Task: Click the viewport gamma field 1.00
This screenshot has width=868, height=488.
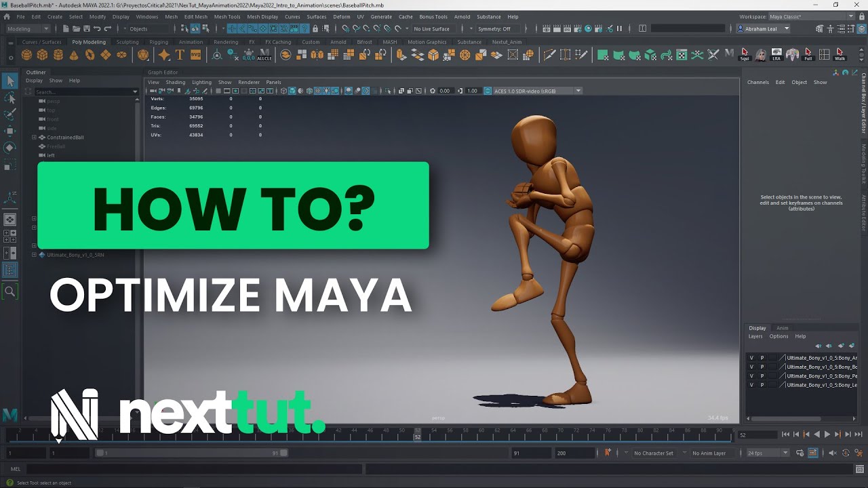Action: tap(472, 91)
